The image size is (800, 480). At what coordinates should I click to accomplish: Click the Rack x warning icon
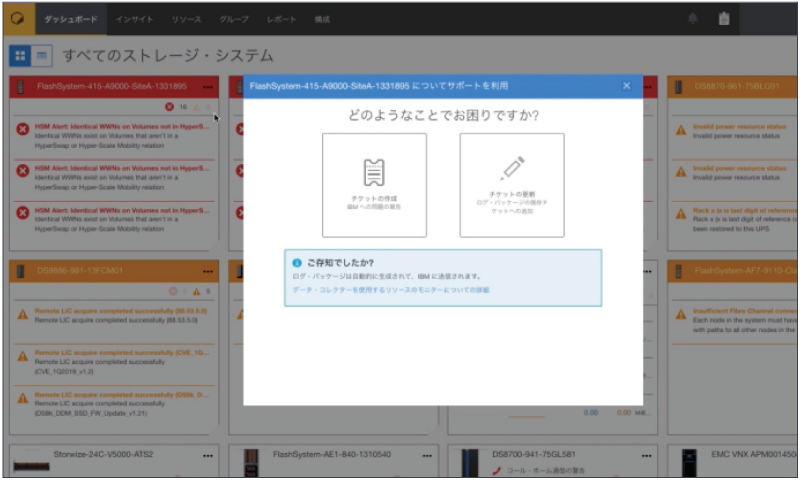pyautogui.click(x=681, y=214)
